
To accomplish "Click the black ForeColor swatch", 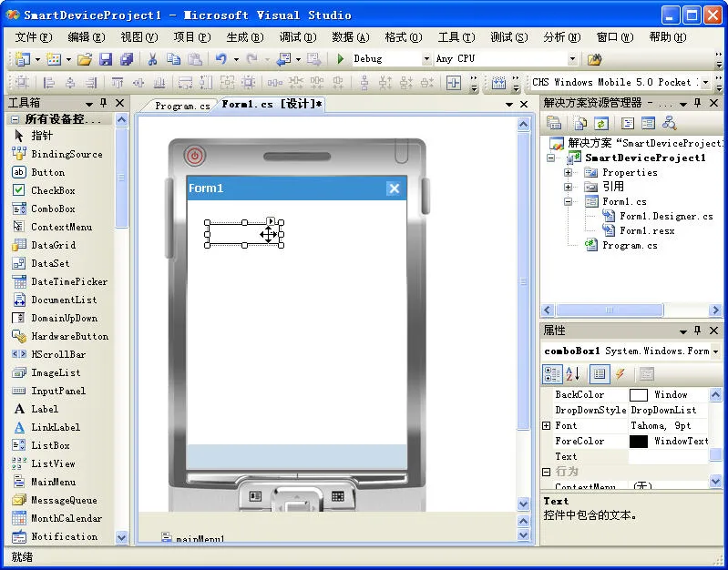I will 639,441.
